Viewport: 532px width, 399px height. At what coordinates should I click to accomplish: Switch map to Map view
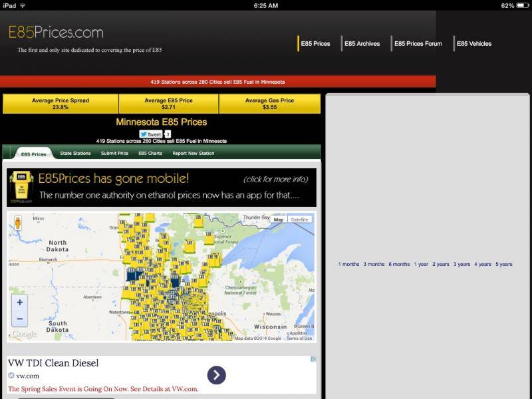[x=279, y=219]
